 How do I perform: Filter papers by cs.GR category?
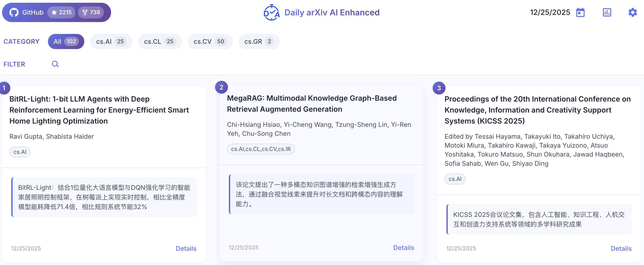259,41
